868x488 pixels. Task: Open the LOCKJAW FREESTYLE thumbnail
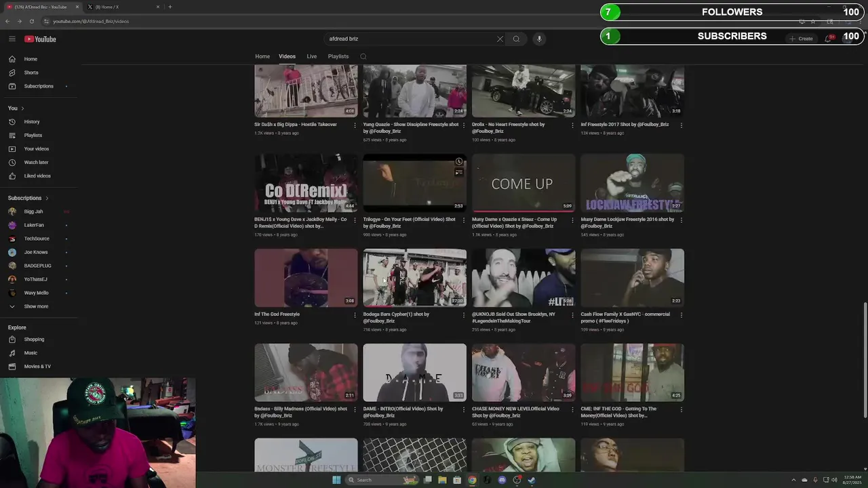click(x=632, y=183)
